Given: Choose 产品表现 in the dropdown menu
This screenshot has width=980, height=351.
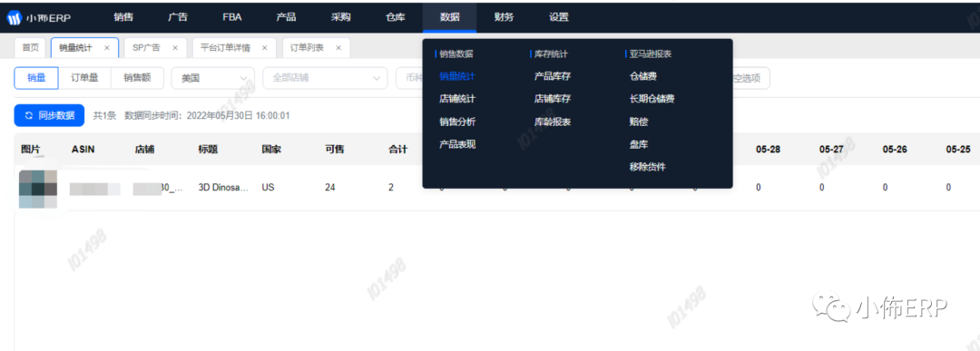Looking at the screenshot, I should point(457,144).
